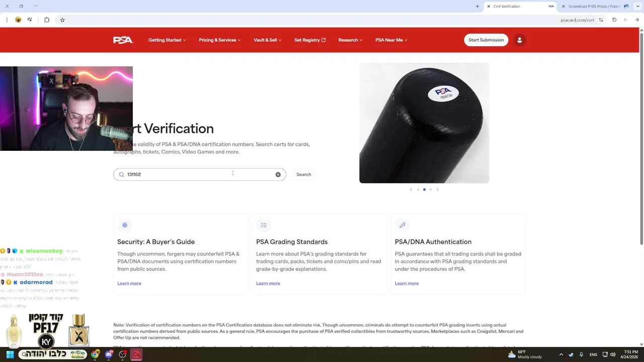Open Chrome from the taskbar

coord(95,354)
